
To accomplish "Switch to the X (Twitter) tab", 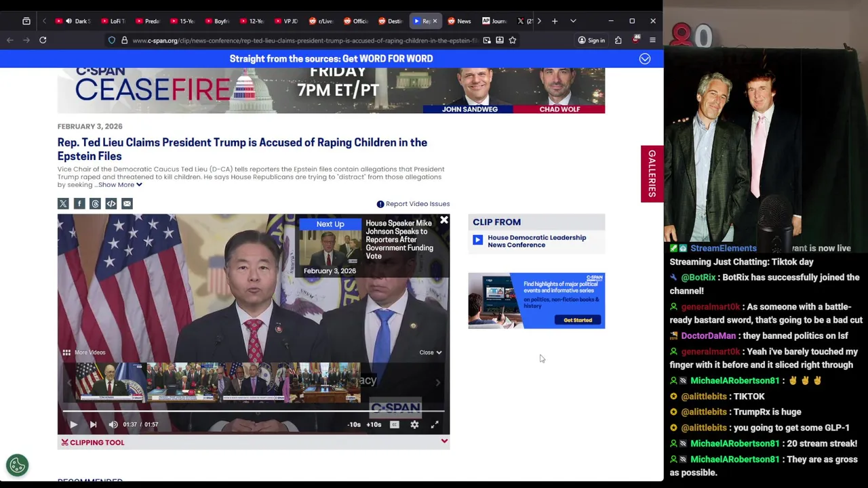I will [525, 21].
